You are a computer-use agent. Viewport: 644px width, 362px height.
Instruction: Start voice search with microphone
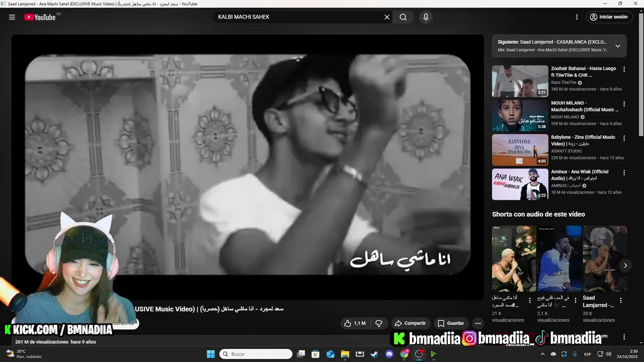point(426,17)
